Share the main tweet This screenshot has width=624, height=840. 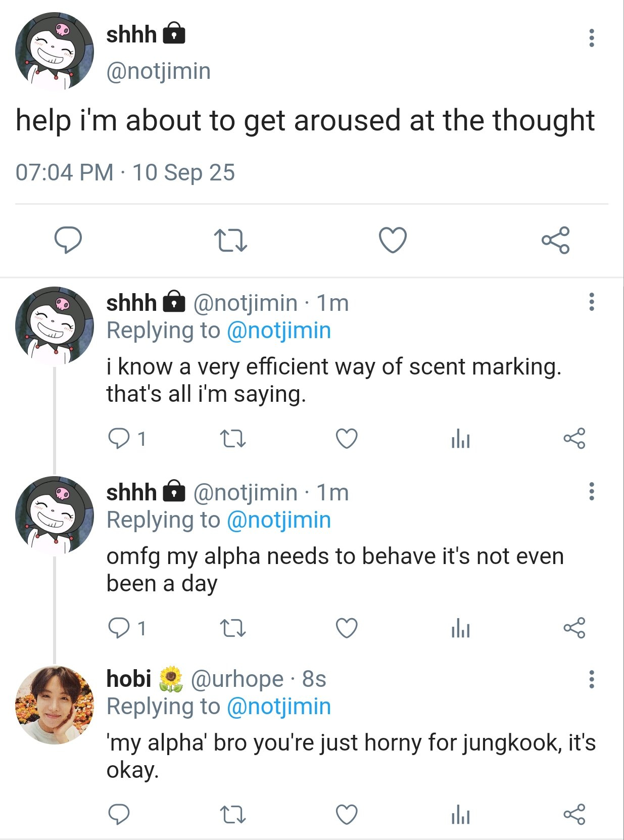[x=555, y=240]
